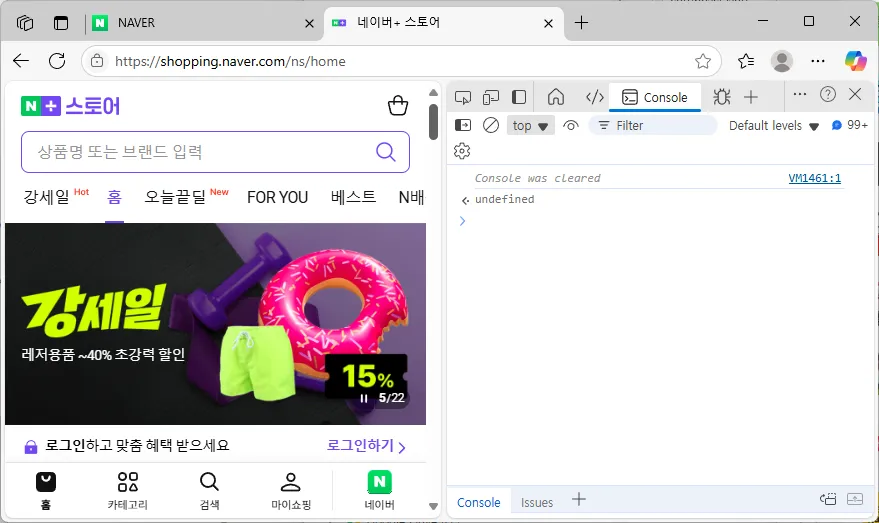The height and width of the screenshot is (523, 879).
Task: Open the Favorites list icon
Action: pyautogui.click(x=746, y=61)
